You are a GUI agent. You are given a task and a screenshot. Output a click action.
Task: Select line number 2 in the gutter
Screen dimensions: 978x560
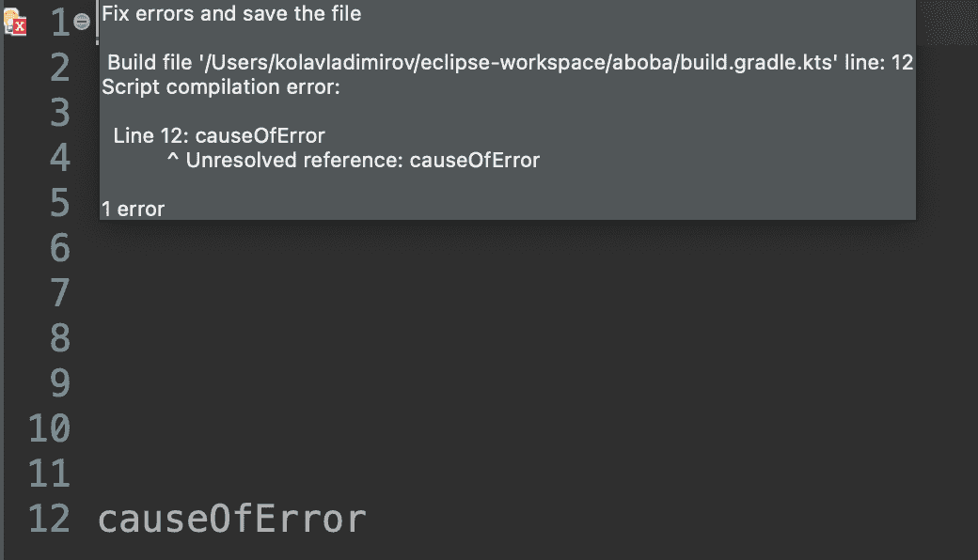(x=60, y=68)
